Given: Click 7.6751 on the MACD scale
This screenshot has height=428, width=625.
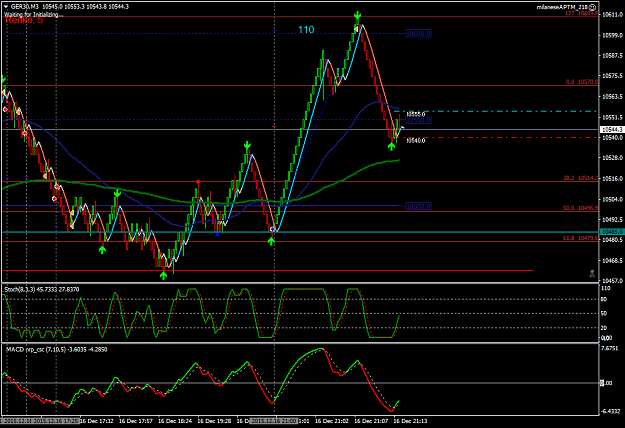Looking at the screenshot, I should click(610, 348).
